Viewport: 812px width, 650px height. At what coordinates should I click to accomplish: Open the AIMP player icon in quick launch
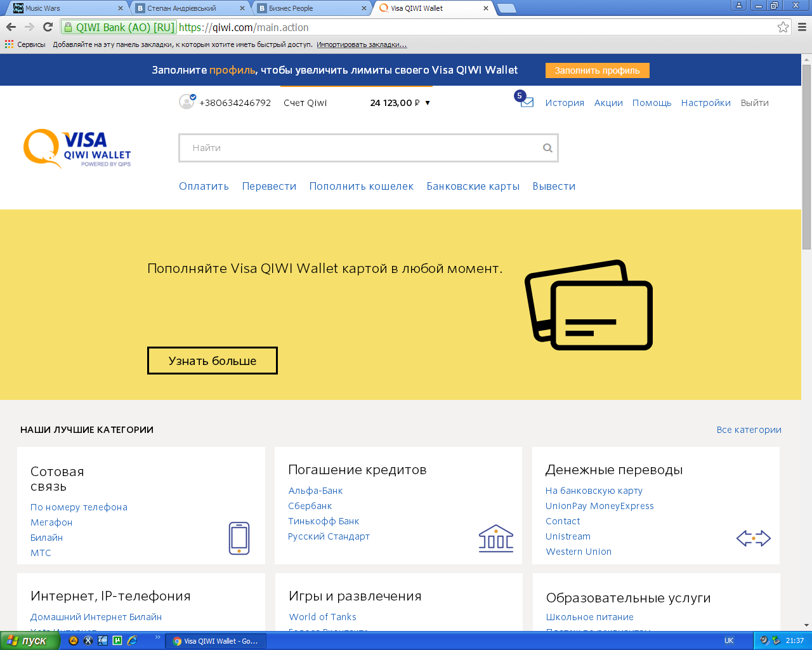tap(74, 640)
